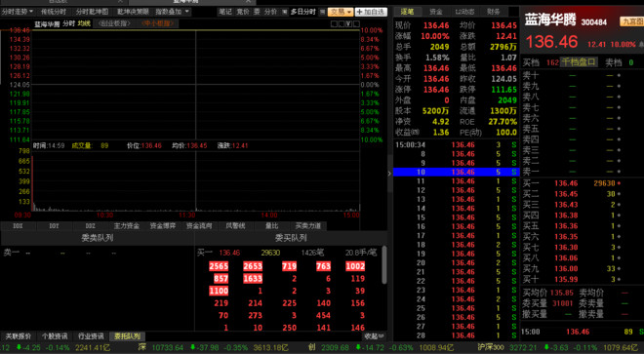644x354 pixels.
Task: Click the small icon left of 多日分时
Action: click(x=285, y=12)
